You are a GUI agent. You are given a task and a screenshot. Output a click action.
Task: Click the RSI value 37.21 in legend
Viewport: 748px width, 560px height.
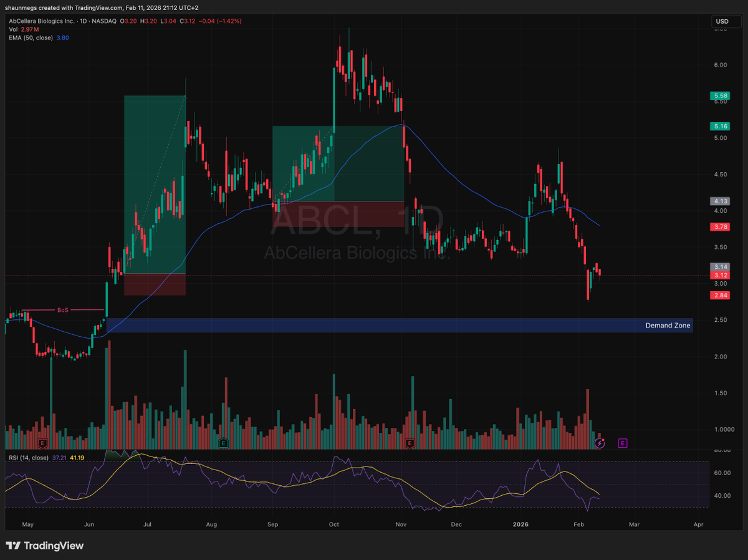[x=60, y=458]
